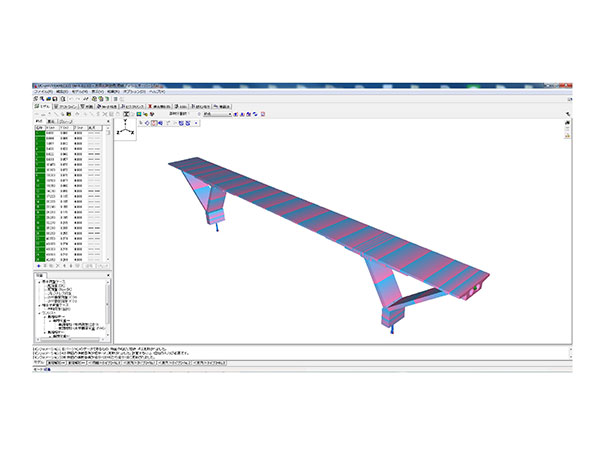This screenshot has height=450, width=600.
Task: Expand the first root node in tree panel
Action: [39, 281]
